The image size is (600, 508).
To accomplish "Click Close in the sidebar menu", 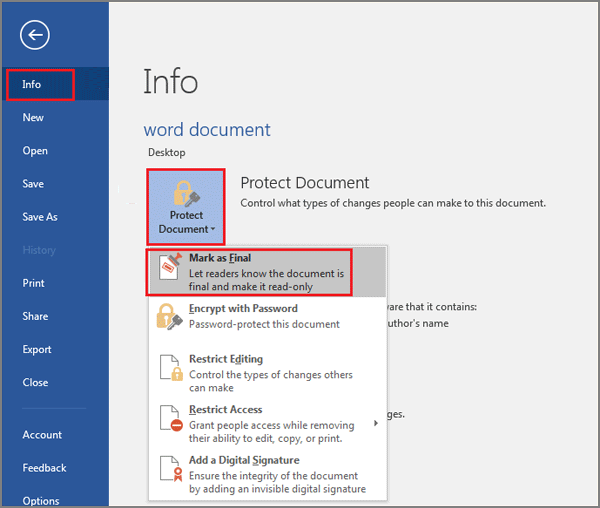I will click(x=35, y=382).
